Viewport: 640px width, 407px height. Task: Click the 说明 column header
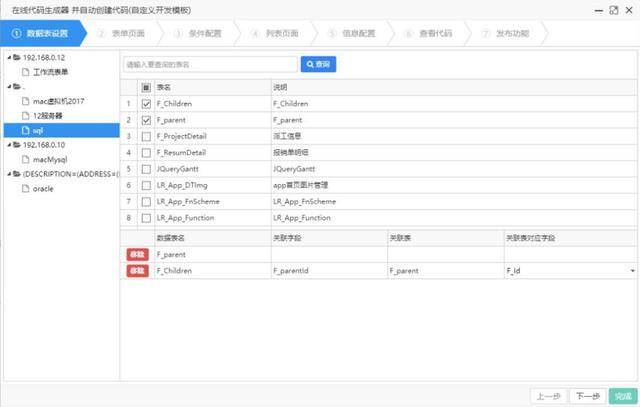coord(454,87)
